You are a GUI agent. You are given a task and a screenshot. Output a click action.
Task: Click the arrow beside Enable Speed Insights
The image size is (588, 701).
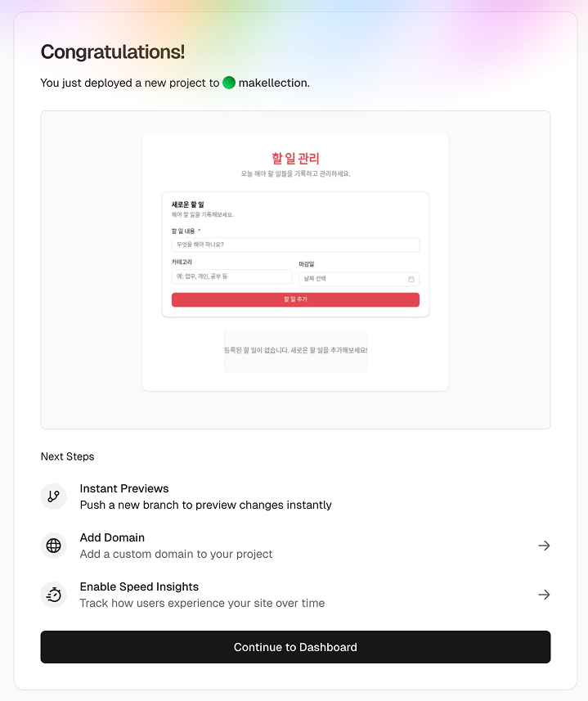pos(544,595)
